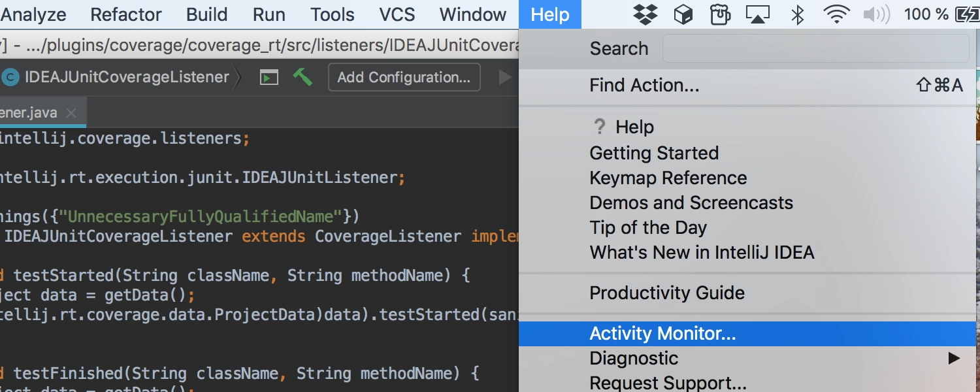Close the editor tab ending in ener.java
980x392 pixels.
[x=71, y=113]
